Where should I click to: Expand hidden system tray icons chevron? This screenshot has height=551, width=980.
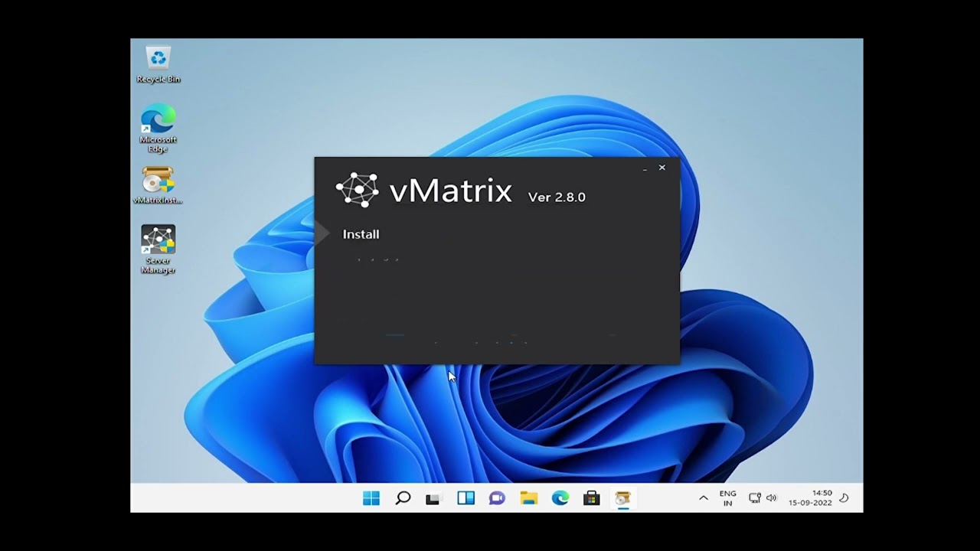(704, 498)
